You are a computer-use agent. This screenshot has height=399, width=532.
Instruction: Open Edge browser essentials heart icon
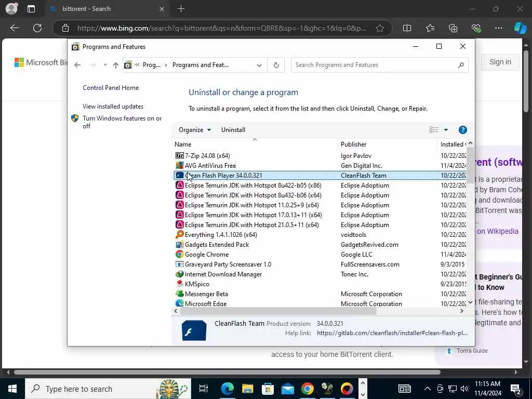click(476, 28)
